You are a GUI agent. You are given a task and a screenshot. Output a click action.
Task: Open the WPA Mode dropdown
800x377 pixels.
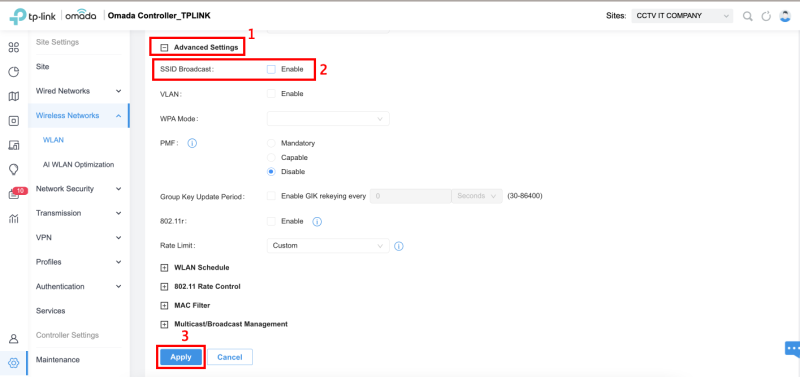(328, 119)
